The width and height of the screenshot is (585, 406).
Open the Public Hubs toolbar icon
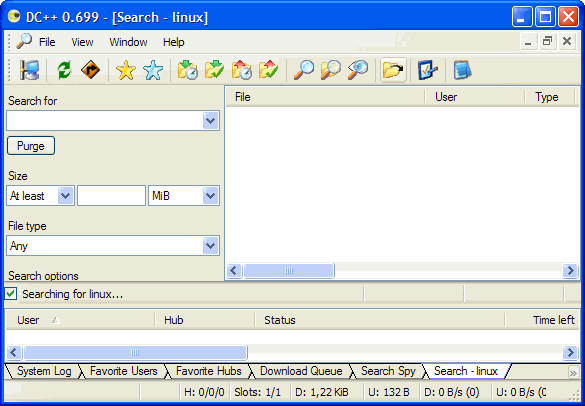tap(30, 70)
